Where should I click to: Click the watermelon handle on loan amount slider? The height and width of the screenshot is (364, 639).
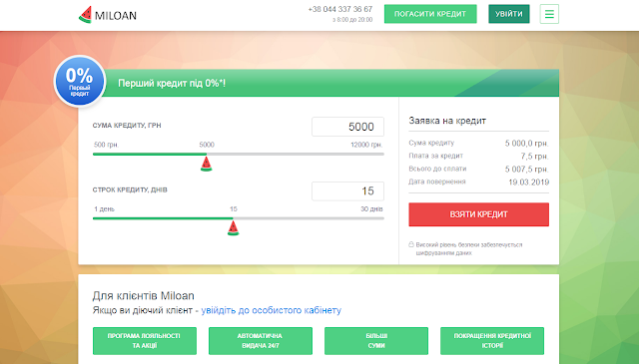[207, 164]
